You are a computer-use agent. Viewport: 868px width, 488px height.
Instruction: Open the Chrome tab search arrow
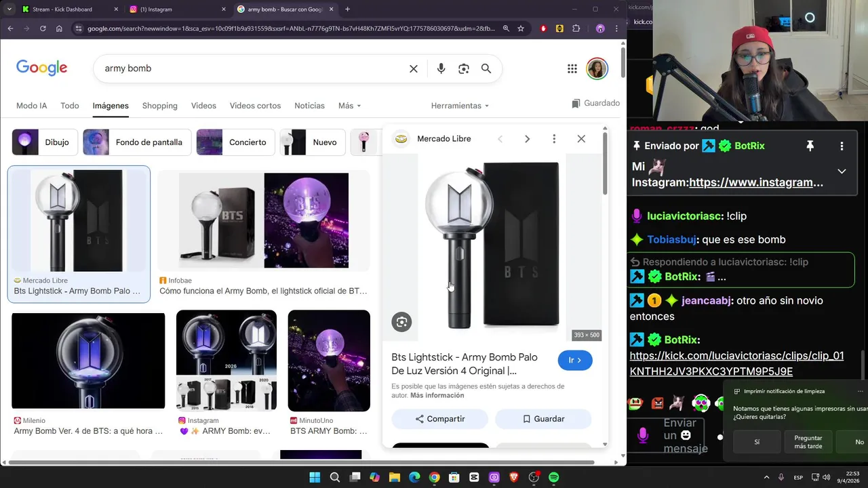9,9
